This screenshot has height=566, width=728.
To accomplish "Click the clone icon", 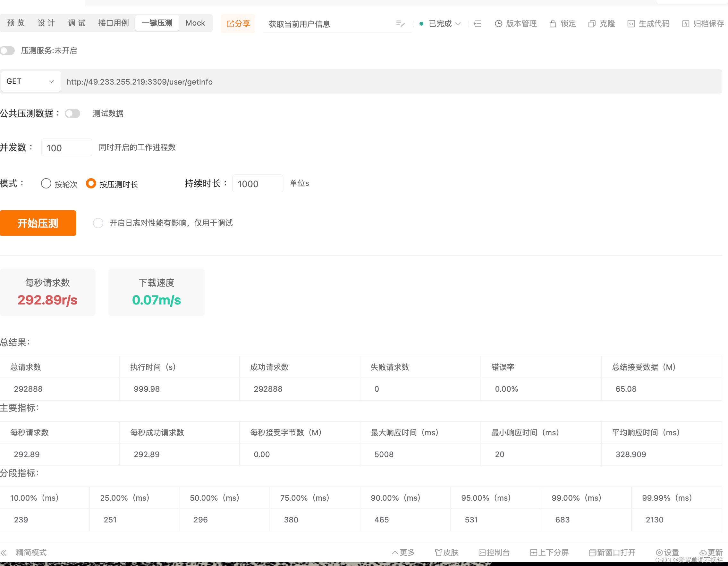I will [592, 24].
